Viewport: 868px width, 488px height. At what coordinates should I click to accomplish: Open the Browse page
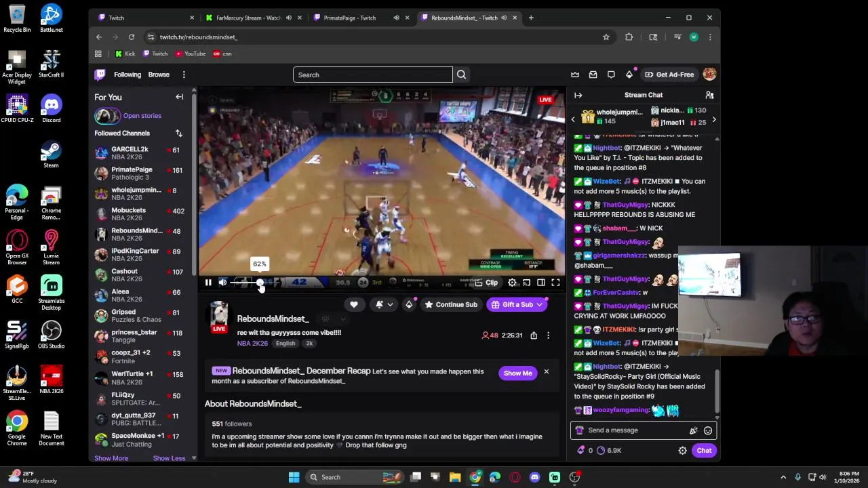159,75
